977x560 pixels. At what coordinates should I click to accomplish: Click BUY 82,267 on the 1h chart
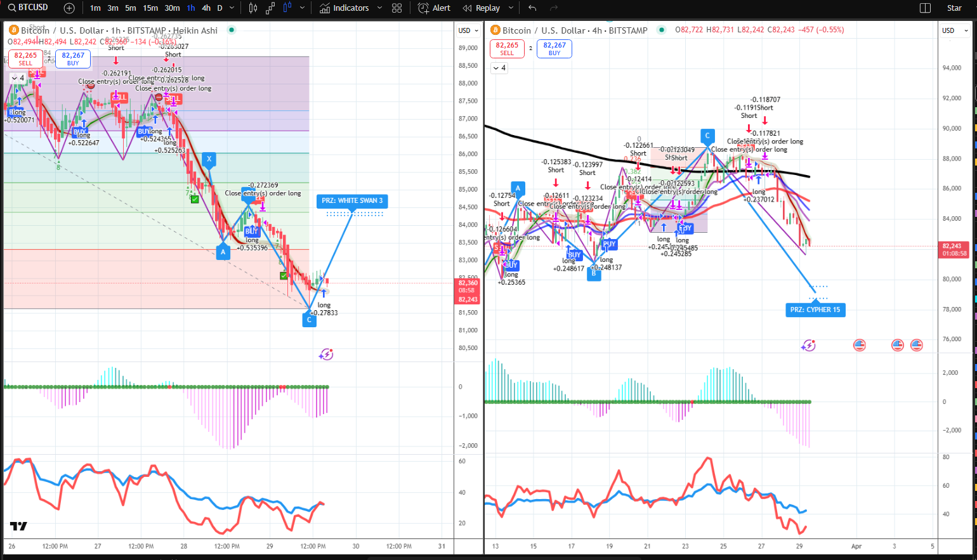coord(73,59)
